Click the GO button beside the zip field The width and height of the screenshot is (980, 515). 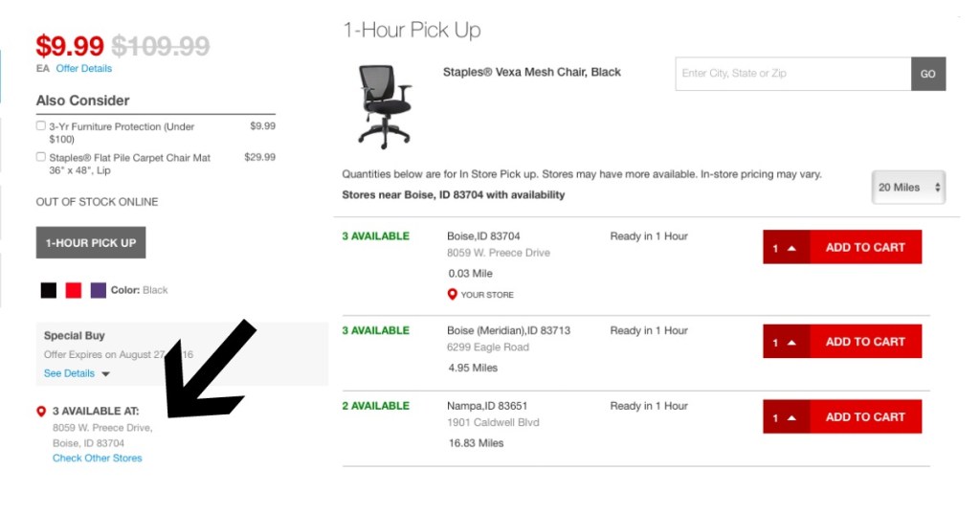(927, 74)
